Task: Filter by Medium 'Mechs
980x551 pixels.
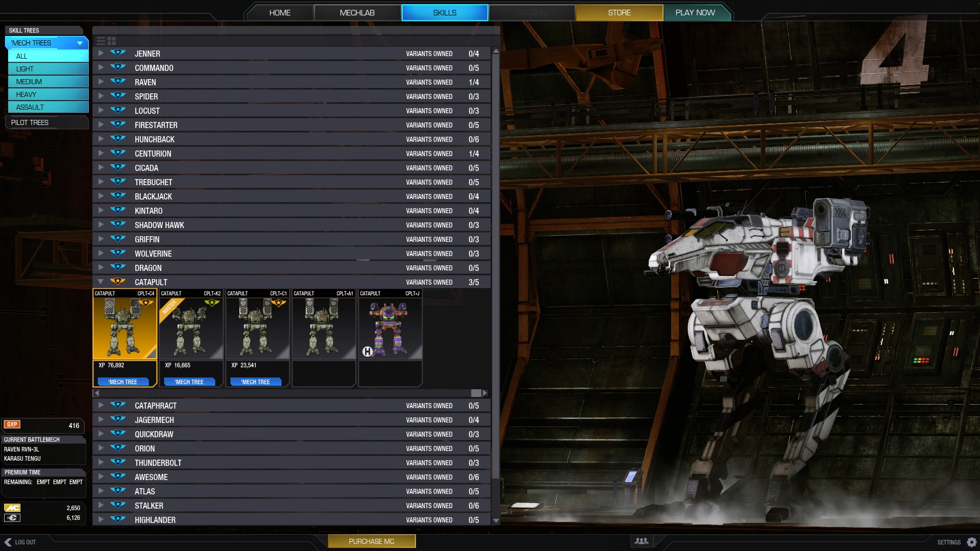Action: (48, 82)
